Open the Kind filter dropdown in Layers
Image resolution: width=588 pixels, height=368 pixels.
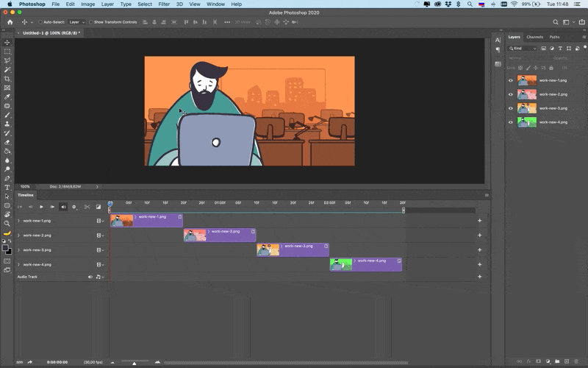(523, 49)
